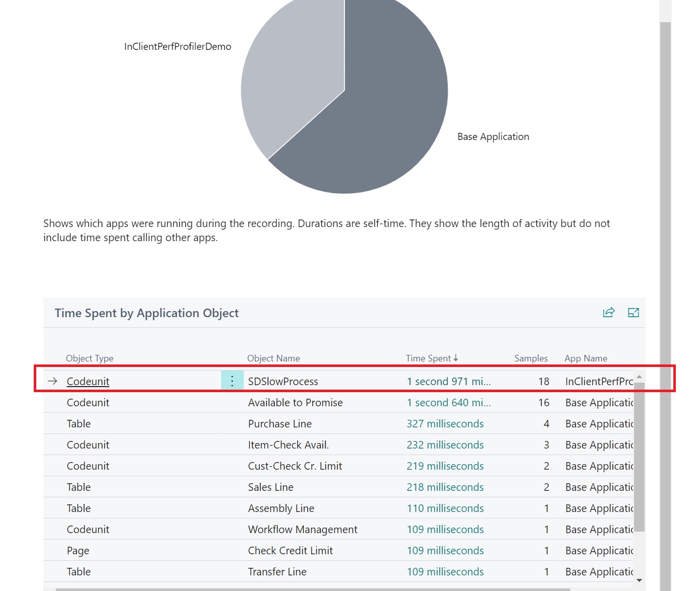Click the row arrow indicator beside Codeunit
700x591 pixels.
coord(52,381)
